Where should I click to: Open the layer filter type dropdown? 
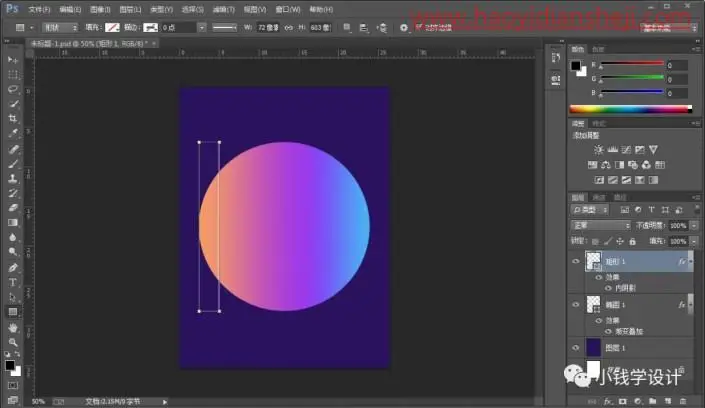(590, 210)
